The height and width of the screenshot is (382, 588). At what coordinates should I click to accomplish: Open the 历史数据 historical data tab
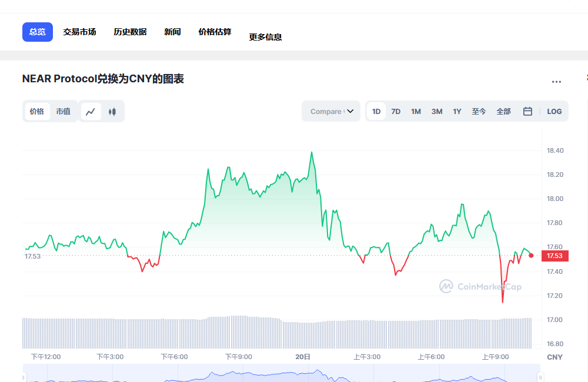[x=130, y=32]
